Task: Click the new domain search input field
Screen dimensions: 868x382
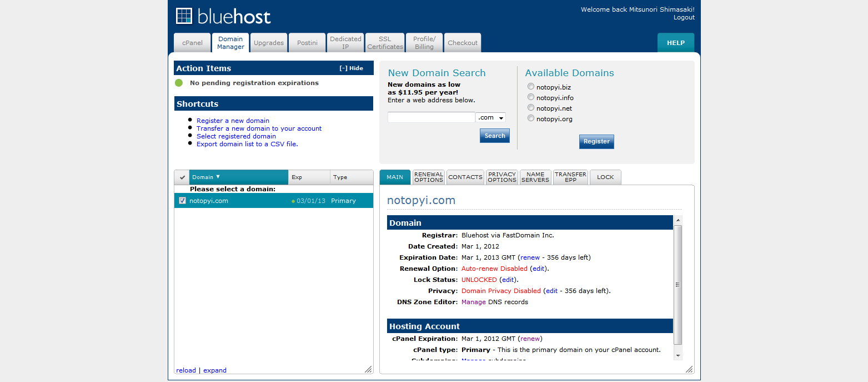Action: point(432,117)
